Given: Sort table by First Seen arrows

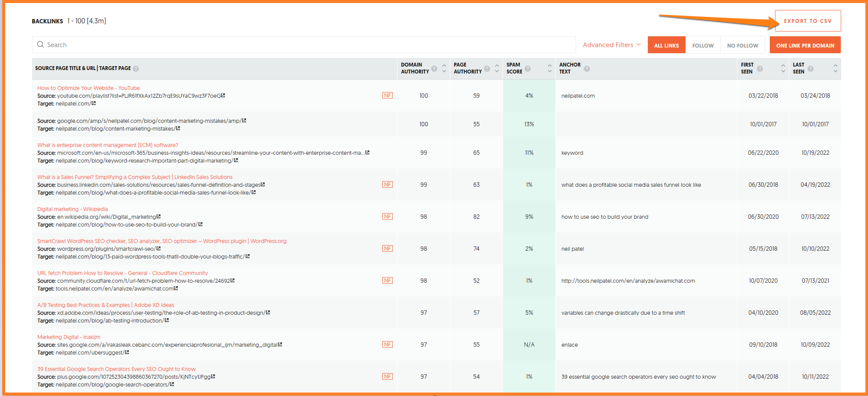Looking at the screenshot, I should click(x=783, y=68).
